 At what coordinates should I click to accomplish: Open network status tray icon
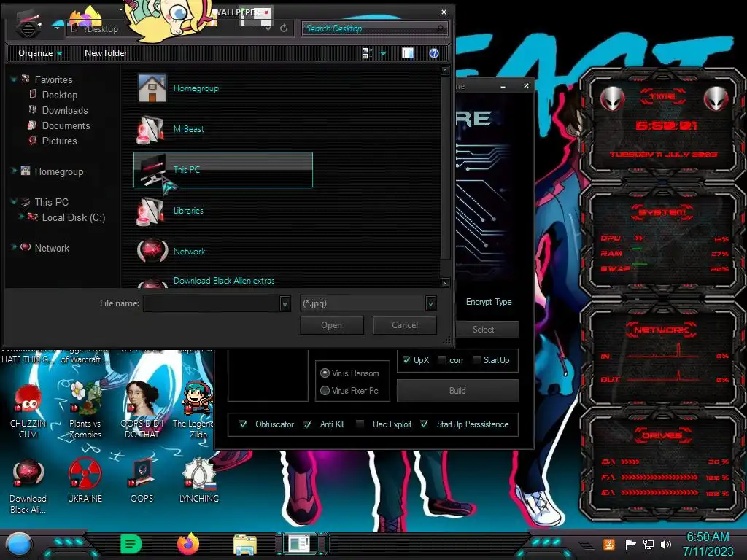pyautogui.click(x=649, y=544)
